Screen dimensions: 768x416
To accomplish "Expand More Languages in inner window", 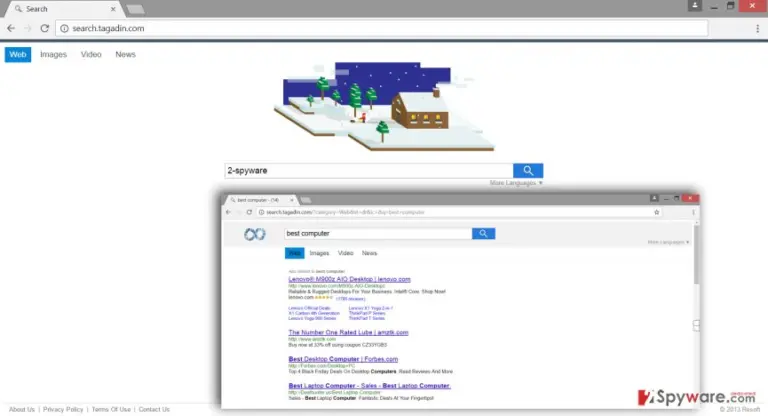I will tap(669, 242).
